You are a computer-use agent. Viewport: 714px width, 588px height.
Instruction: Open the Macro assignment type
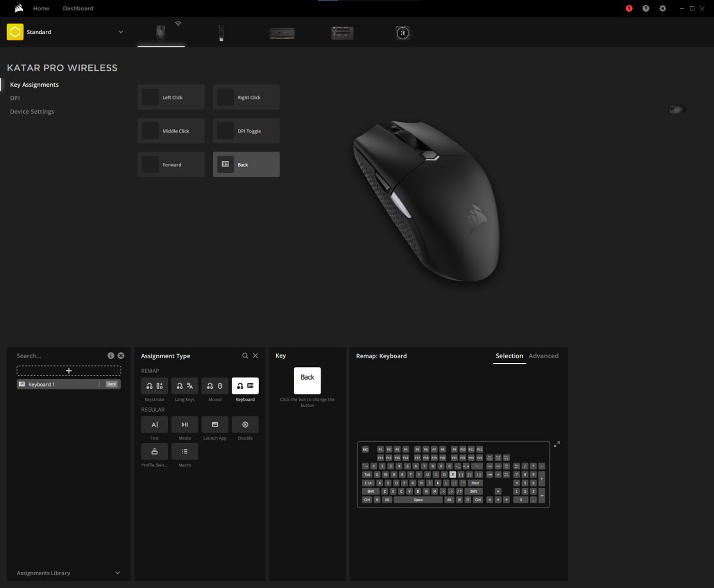(184, 451)
